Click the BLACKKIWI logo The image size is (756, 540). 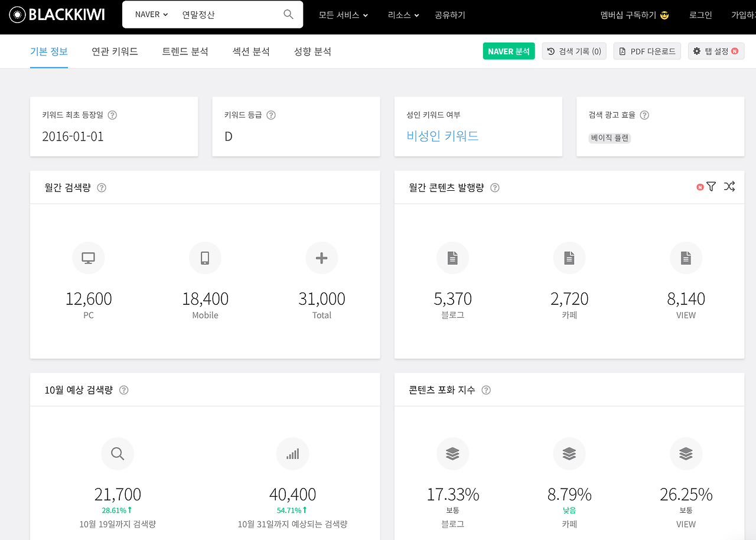[57, 15]
